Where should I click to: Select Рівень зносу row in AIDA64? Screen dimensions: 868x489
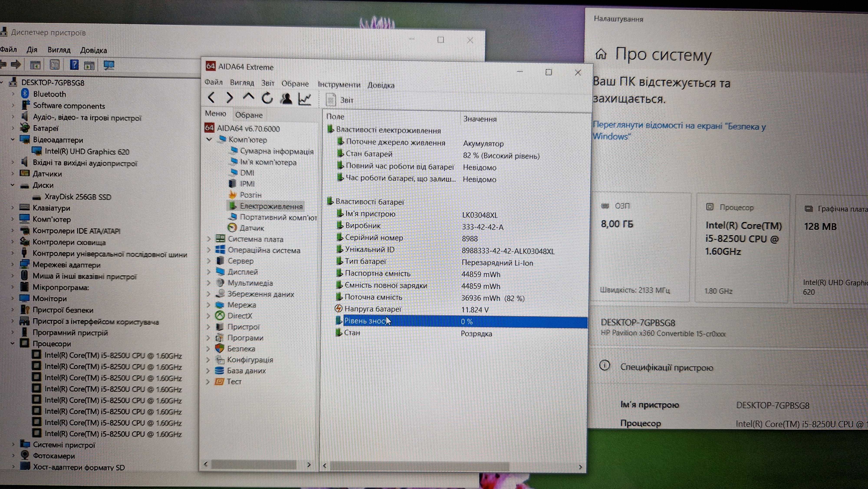pyautogui.click(x=461, y=321)
